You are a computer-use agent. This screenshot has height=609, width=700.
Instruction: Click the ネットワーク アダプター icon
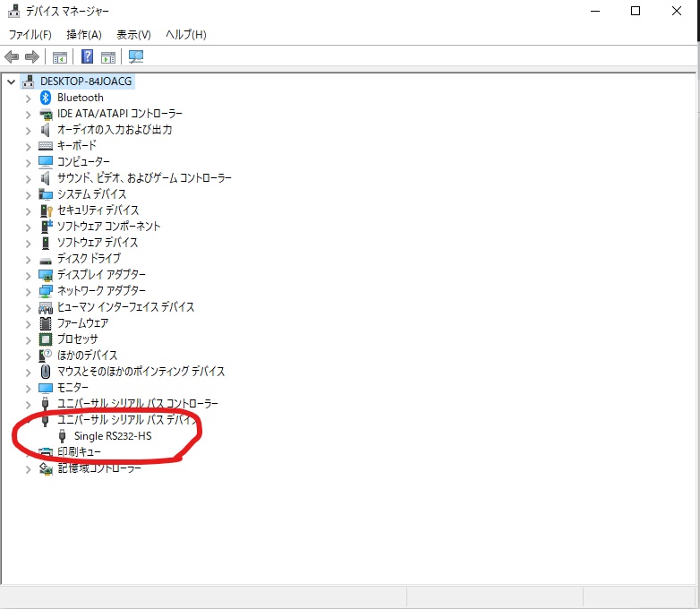[46, 291]
